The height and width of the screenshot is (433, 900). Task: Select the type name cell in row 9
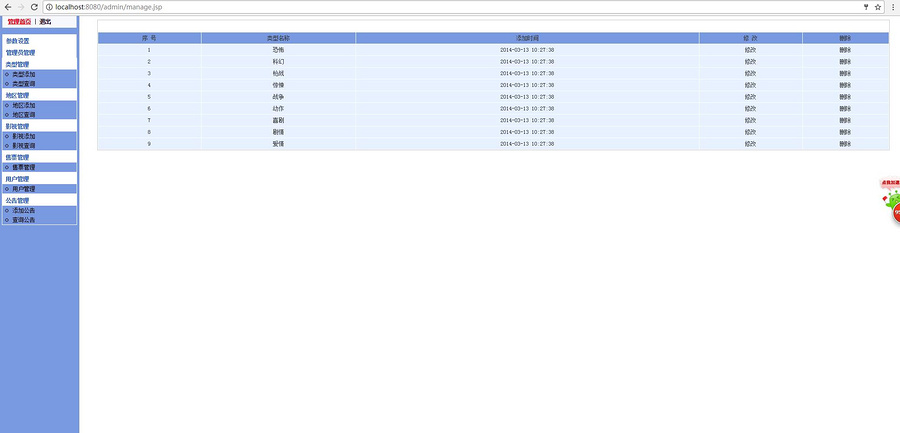click(x=278, y=144)
